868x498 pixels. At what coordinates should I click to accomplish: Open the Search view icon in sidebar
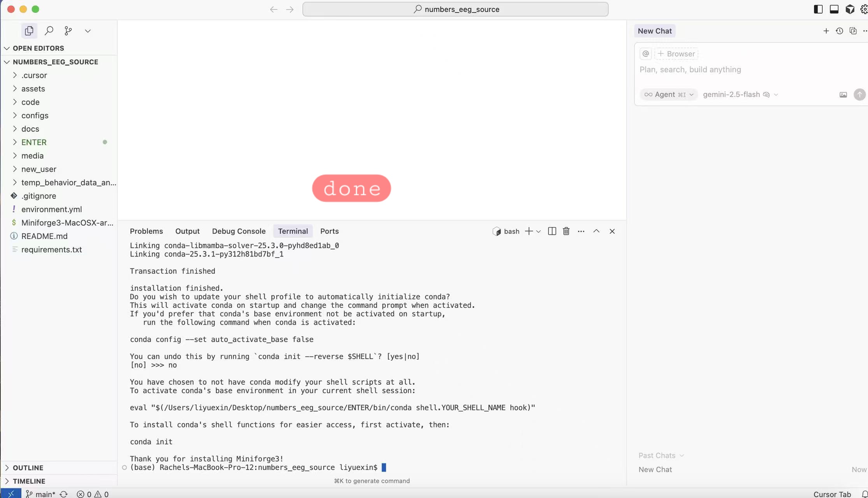pyautogui.click(x=49, y=31)
